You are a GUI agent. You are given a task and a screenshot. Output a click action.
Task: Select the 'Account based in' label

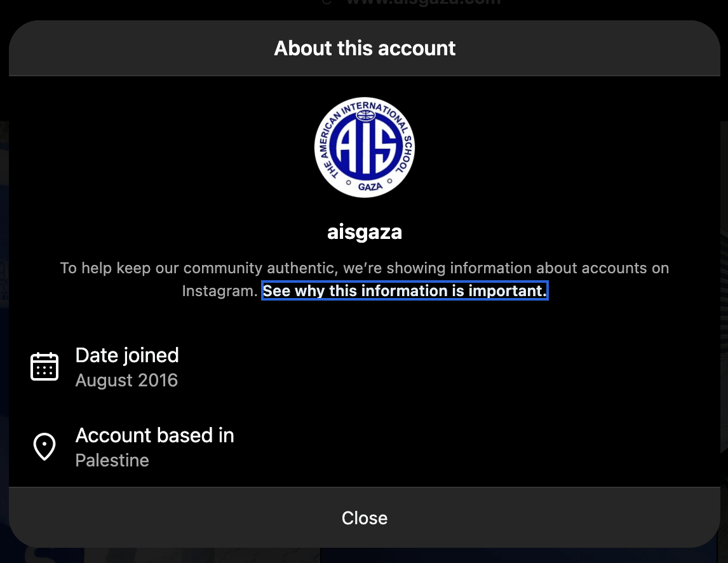tap(154, 435)
